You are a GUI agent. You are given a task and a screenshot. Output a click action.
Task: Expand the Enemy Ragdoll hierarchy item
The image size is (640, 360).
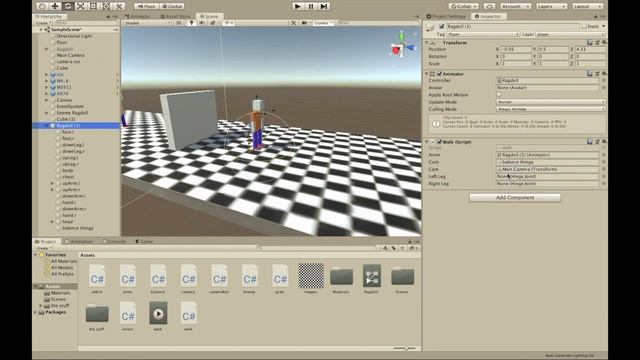point(47,113)
